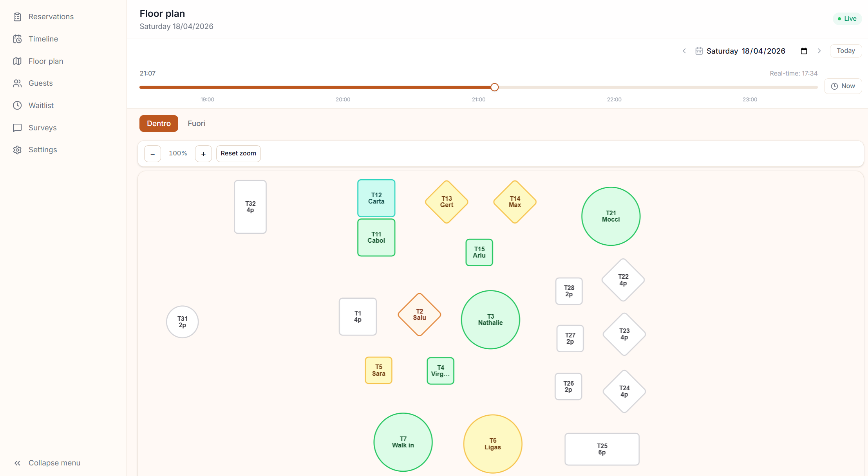Image resolution: width=868 pixels, height=476 pixels.
Task: Click the Waitlist clock icon
Action: pyautogui.click(x=17, y=105)
